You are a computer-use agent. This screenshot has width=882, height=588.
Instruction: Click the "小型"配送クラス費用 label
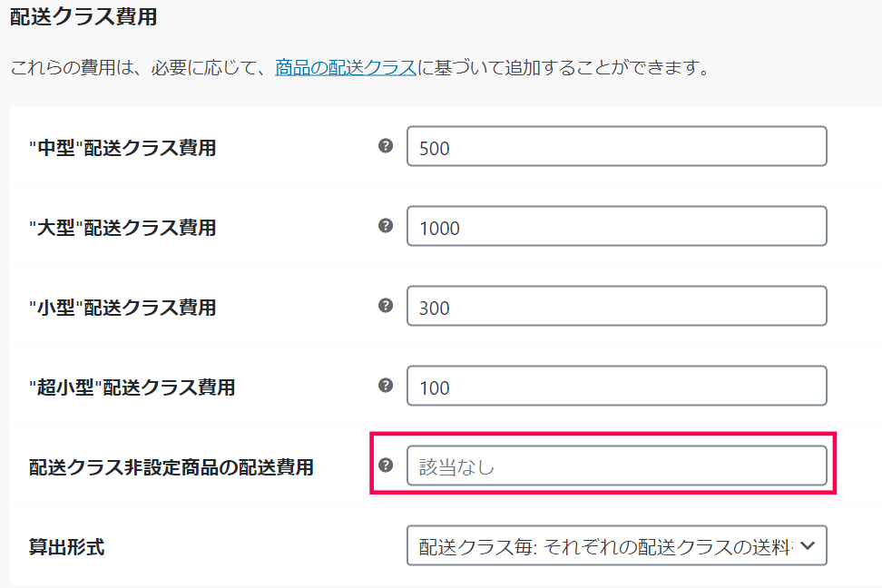(122, 308)
